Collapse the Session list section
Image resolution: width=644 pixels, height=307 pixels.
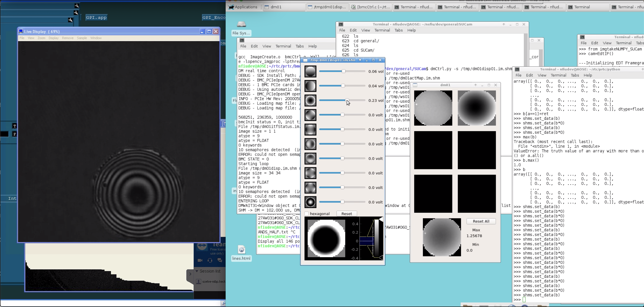[197, 271]
